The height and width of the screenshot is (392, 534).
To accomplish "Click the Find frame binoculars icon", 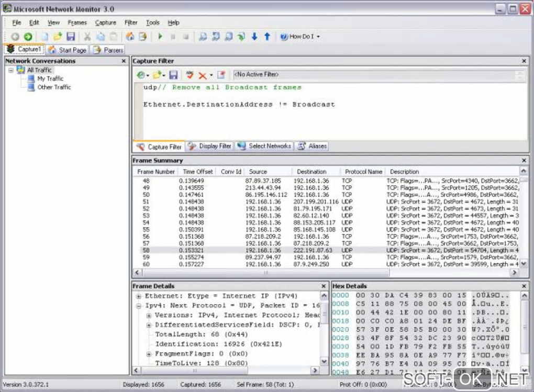I will [203, 37].
